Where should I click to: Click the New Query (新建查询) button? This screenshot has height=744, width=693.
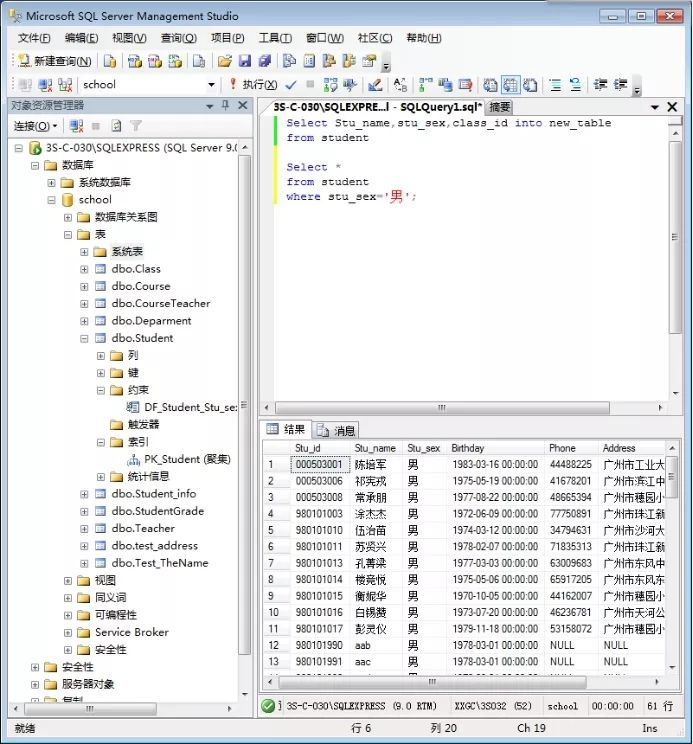point(55,61)
